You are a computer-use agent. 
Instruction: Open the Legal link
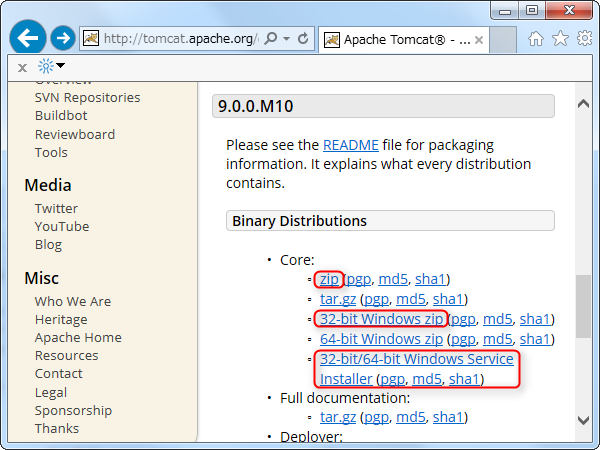click(x=51, y=392)
